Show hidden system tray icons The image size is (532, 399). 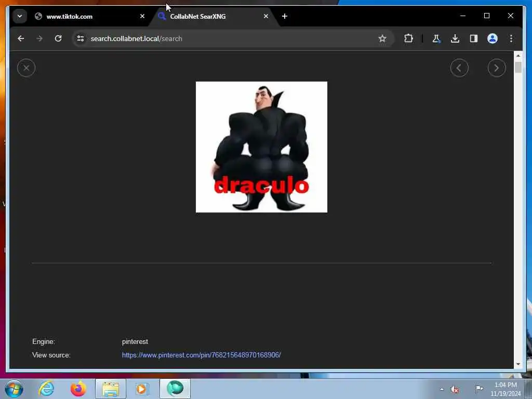coord(442,389)
